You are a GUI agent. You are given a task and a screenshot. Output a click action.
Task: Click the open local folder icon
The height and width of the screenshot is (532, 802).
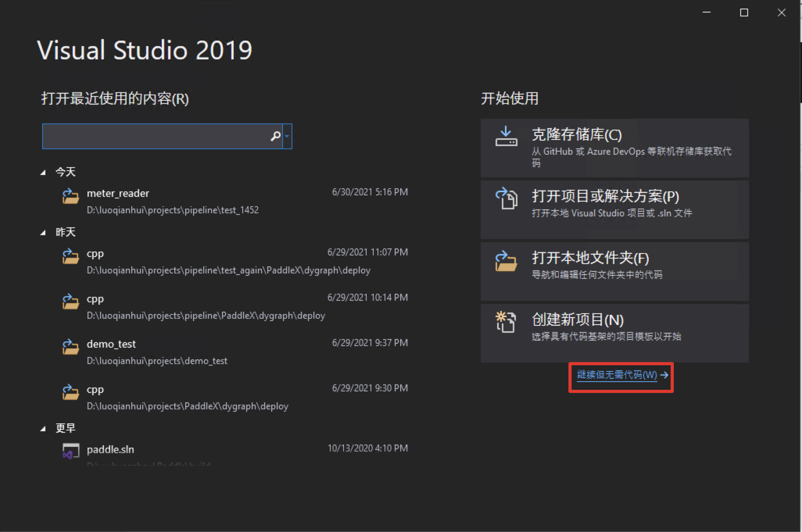[506, 261]
